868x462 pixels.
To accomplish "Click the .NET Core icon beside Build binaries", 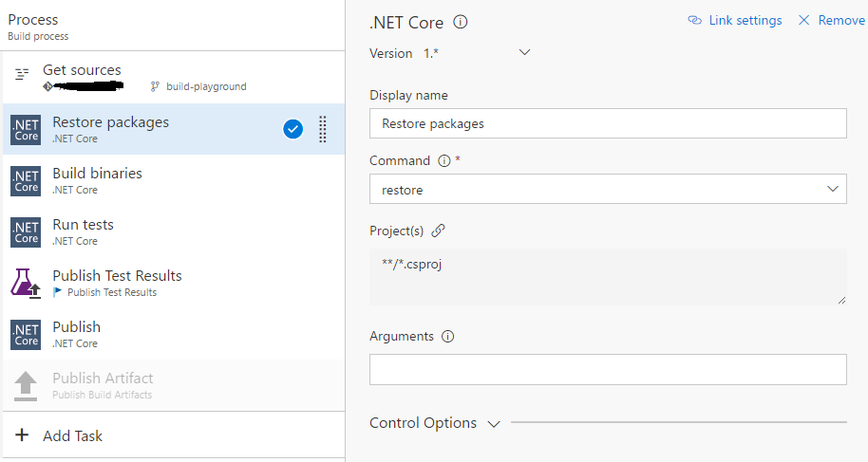I will (26, 180).
